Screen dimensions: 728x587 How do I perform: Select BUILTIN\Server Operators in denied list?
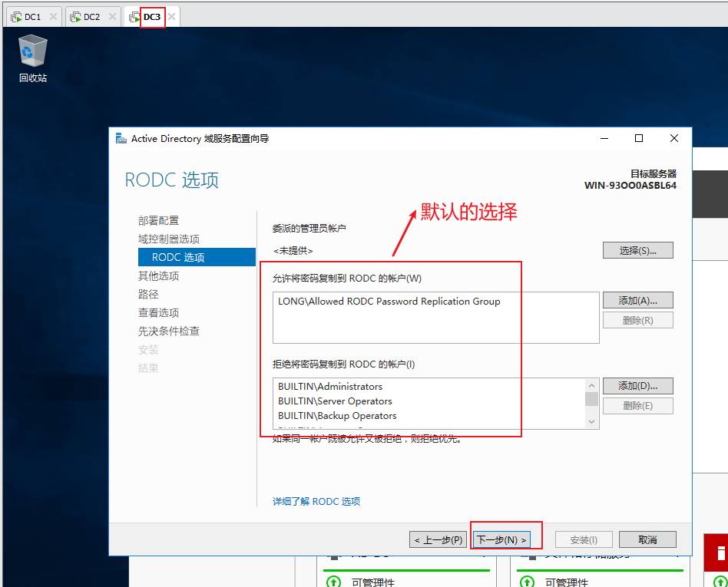pyautogui.click(x=335, y=401)
